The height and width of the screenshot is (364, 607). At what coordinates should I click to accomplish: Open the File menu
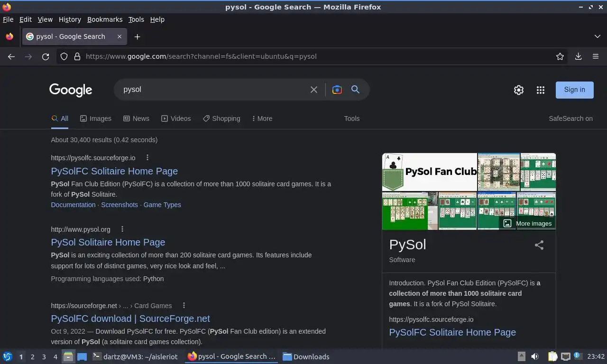point(8,19)
